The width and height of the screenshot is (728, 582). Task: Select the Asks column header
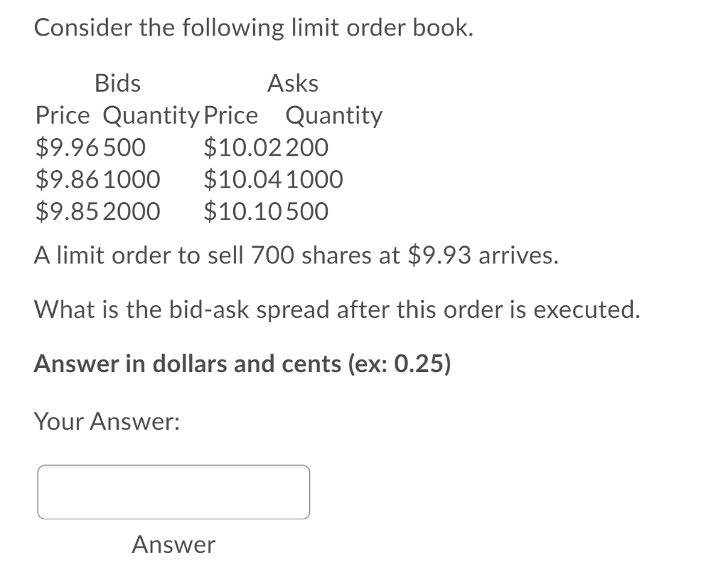click(292, 83)
